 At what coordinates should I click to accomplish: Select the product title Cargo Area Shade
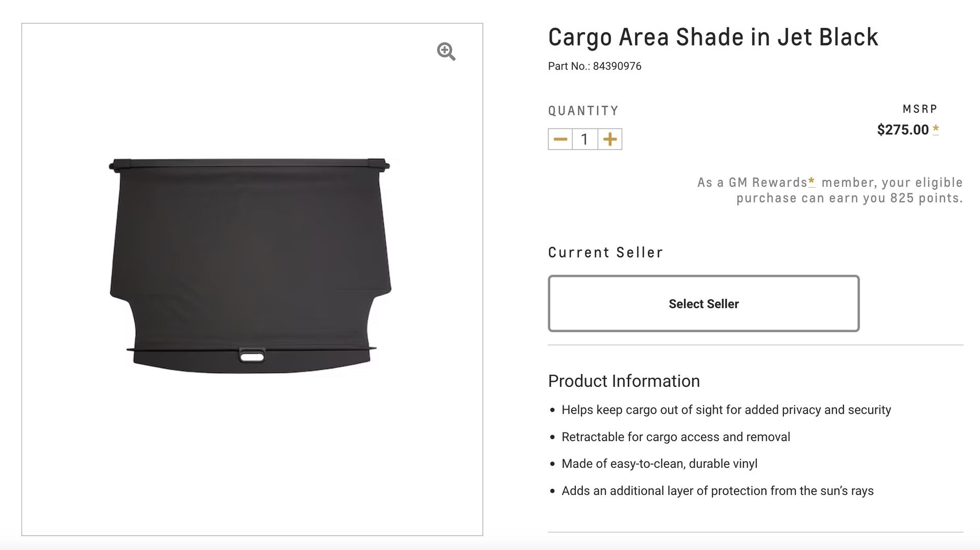click(713, 36)
